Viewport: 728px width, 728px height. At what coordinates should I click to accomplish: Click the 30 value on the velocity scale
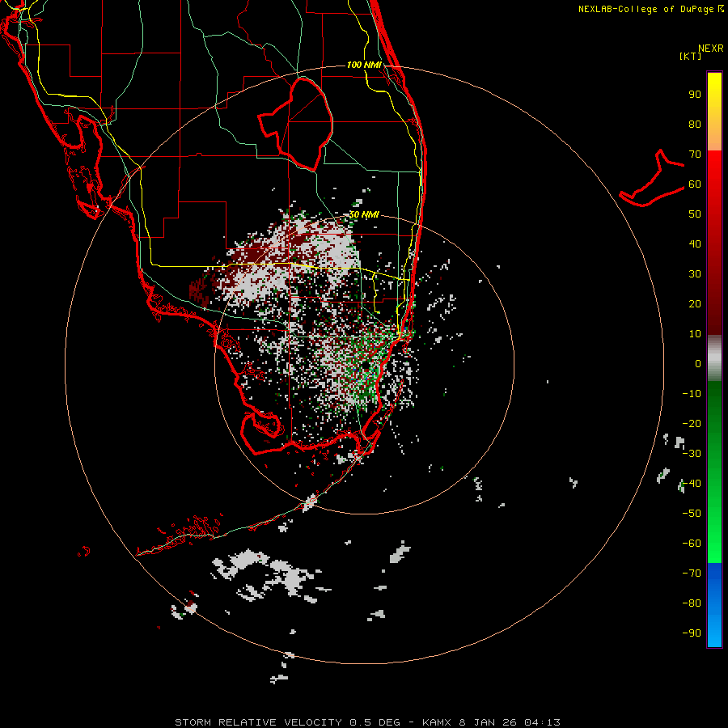coord(695,274)
